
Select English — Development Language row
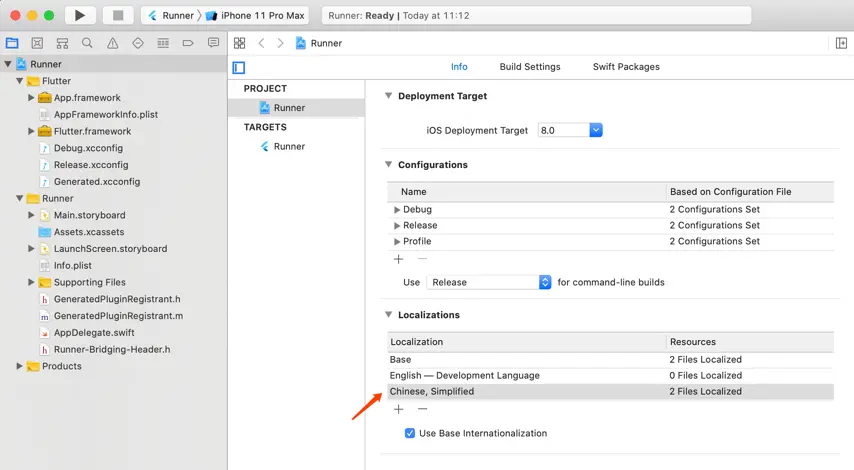611,375
